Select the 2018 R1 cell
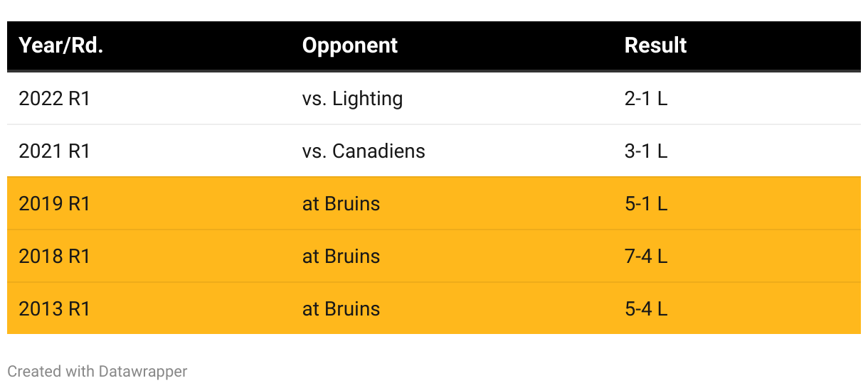 click(55, 257)
